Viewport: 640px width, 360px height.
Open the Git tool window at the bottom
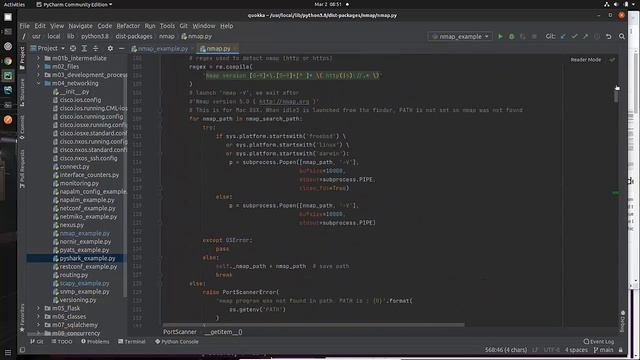(37, 342)
